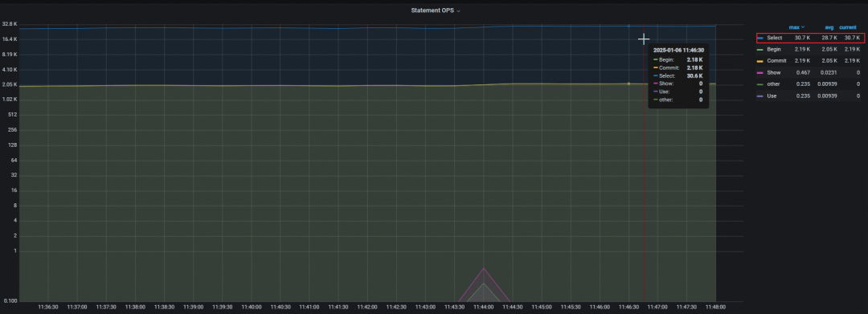Open the yellow color swatch for Commit
Viewport: 868px width, 314px height.
[x=760, y=61]
